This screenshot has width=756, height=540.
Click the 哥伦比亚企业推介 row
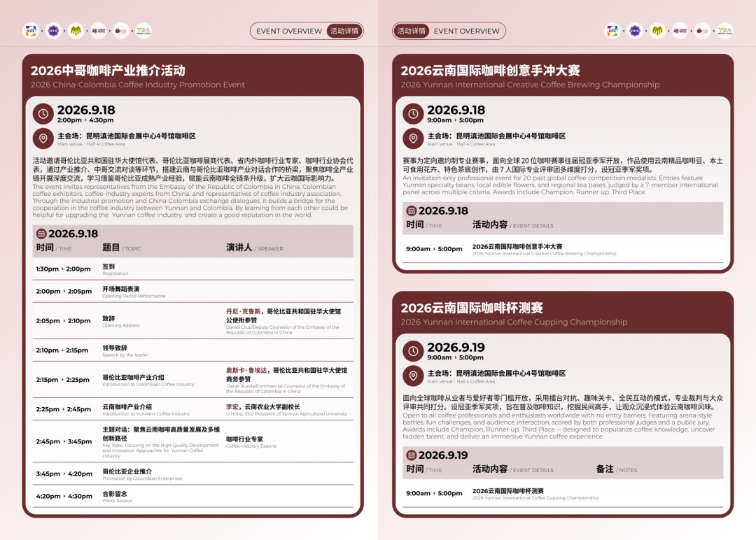(x=193, y=474)
